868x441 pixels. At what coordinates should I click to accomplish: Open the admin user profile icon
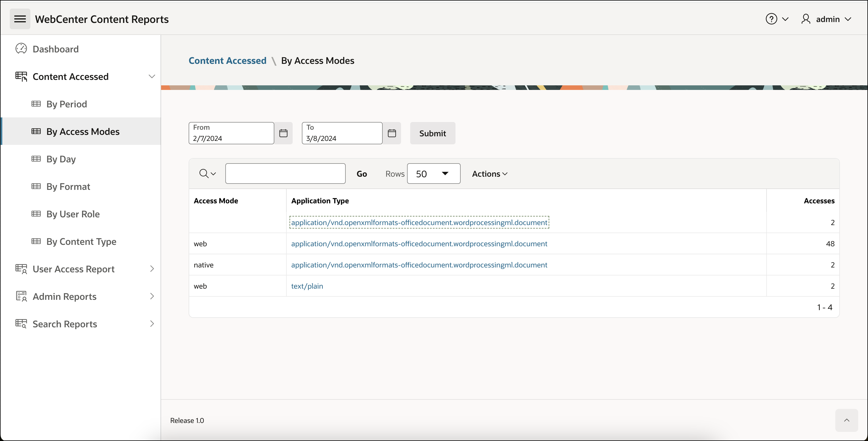[806, 19]
